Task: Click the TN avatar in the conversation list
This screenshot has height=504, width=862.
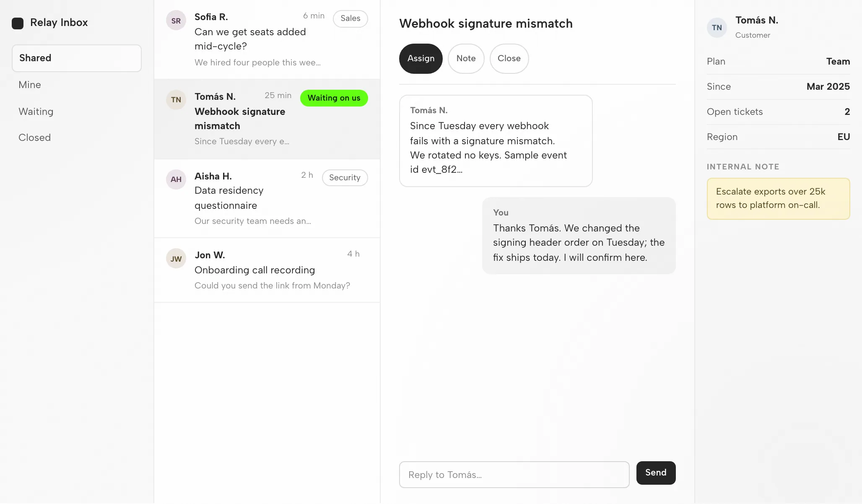Action: [x=176, y=100]
